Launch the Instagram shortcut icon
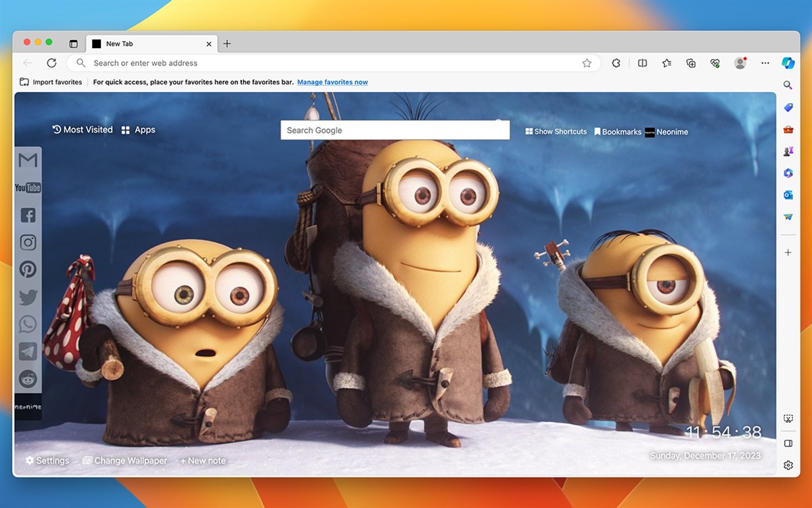812x508 pixels. click(x=28, y=242)
